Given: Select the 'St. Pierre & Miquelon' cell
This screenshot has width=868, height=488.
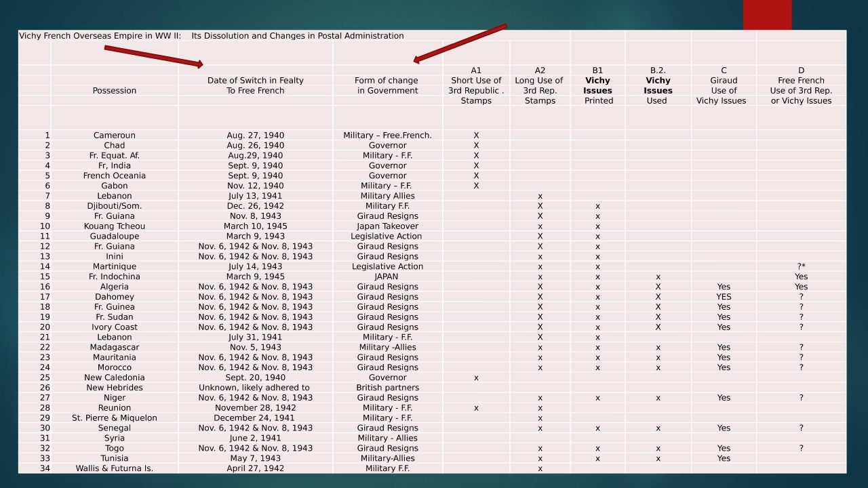Looking at the screenshot, I should 115,418.
